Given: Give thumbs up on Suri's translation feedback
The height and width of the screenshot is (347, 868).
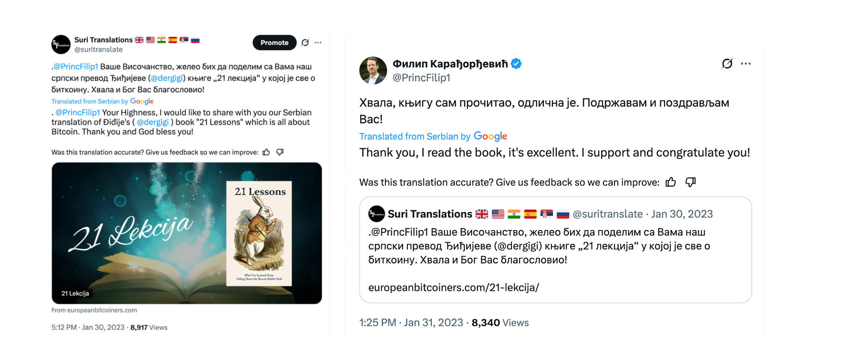Looking at the screenshot, I should click(266, 152).
